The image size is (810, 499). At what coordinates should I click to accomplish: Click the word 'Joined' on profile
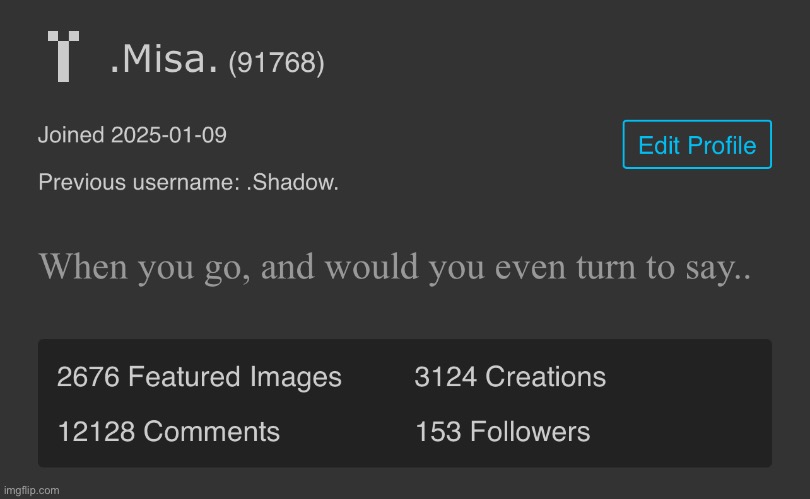[71, 135]
